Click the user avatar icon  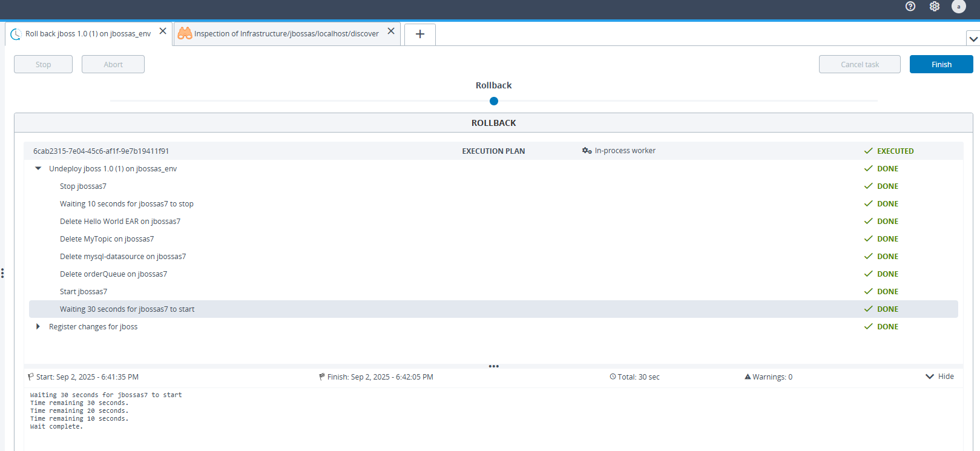(958, 7)
